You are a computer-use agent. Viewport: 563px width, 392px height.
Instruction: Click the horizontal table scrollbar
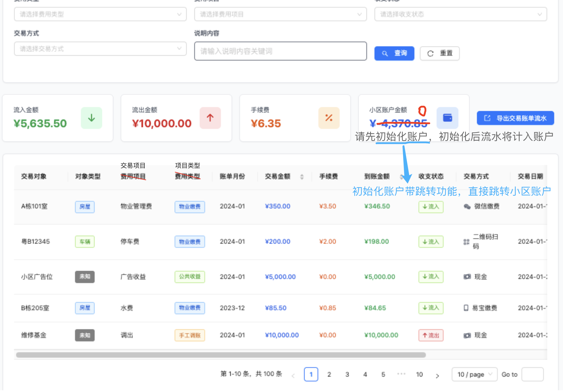point(221,355)
